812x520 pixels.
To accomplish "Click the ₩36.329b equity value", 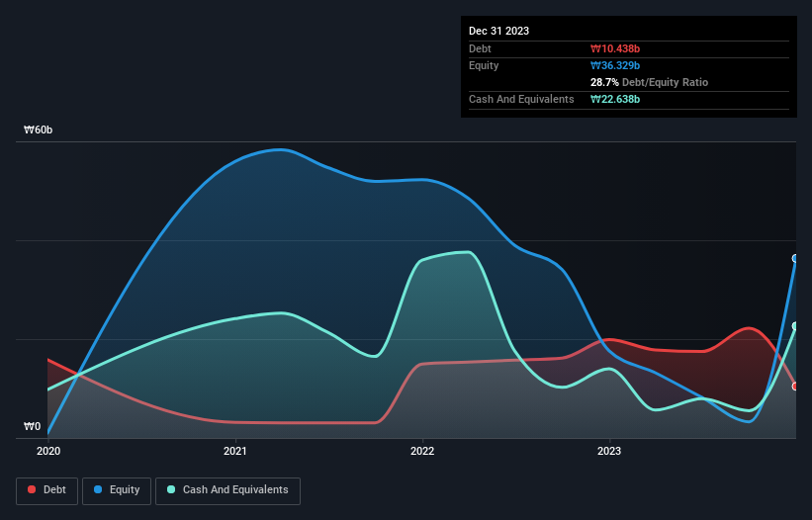I will pyautogui.click(x=615, y=65).
